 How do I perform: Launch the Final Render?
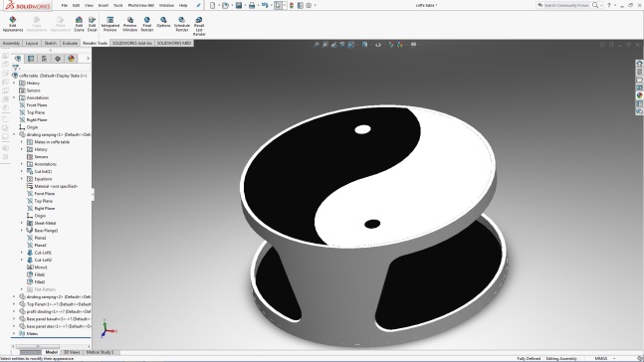(x=147, y=24)
